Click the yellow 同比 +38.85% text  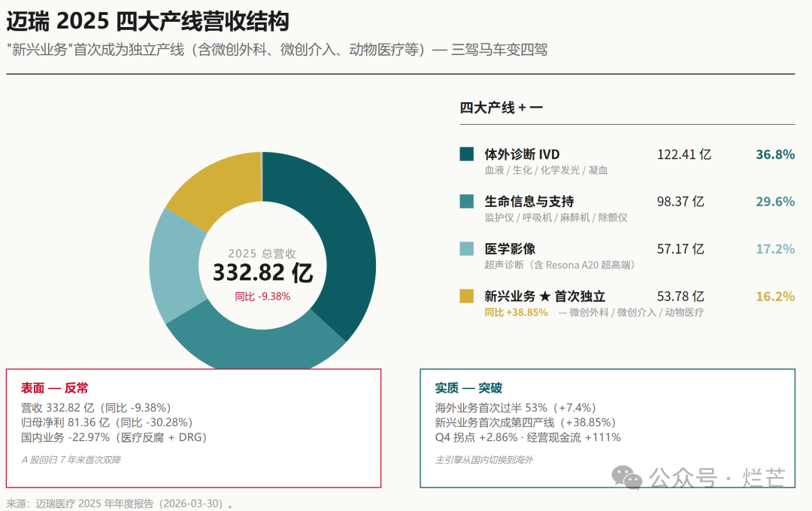point(516,312)
